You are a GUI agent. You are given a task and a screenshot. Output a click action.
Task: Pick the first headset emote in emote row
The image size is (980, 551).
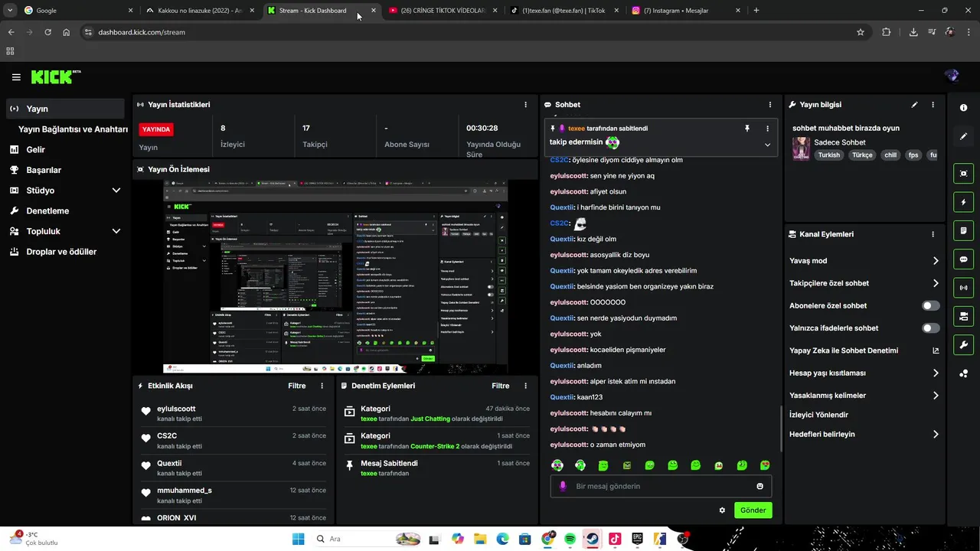(x=557, y=465)
